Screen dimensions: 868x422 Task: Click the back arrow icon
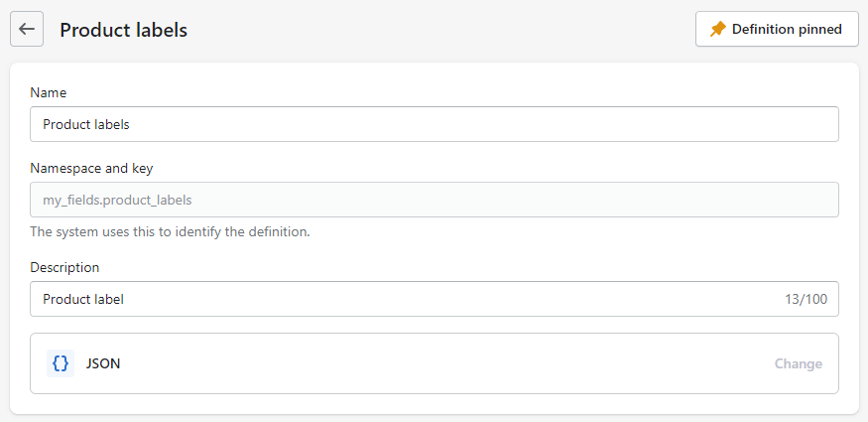[27, 30]
